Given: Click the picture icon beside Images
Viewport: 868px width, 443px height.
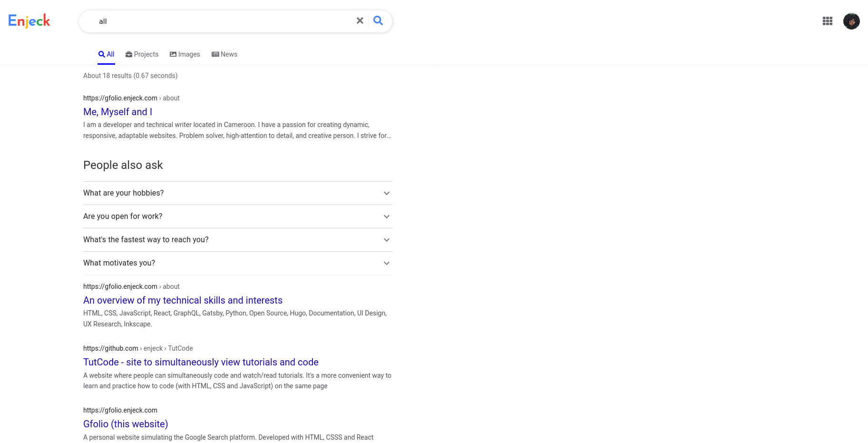Looking at the screenshot, I should 173,55.
